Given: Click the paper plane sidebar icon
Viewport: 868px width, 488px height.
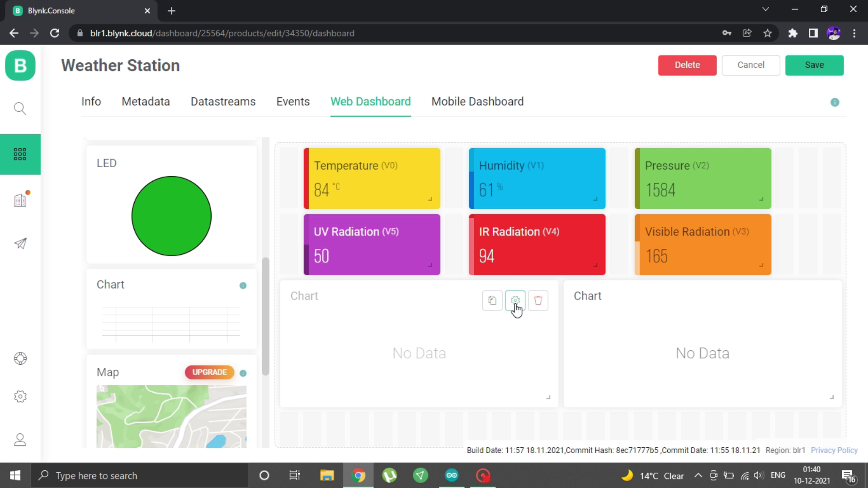Looking at the screenshot, I should pos(20,244).
